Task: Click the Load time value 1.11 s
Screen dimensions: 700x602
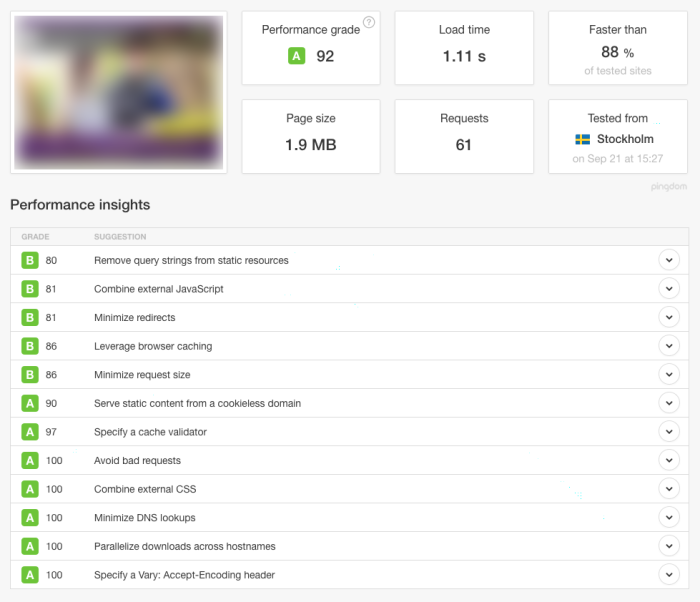Action: click(x=464, y=56)
